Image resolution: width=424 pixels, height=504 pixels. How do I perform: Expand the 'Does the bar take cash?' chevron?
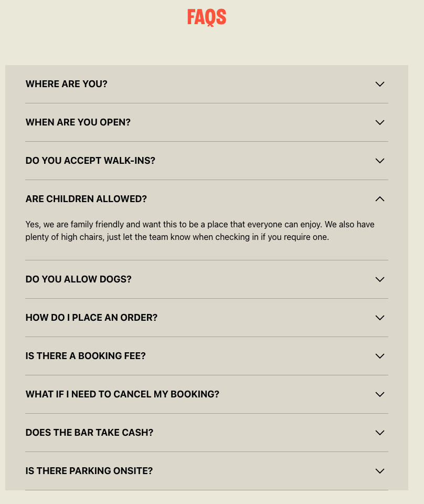pyautogui.click(x=380, y=433)
